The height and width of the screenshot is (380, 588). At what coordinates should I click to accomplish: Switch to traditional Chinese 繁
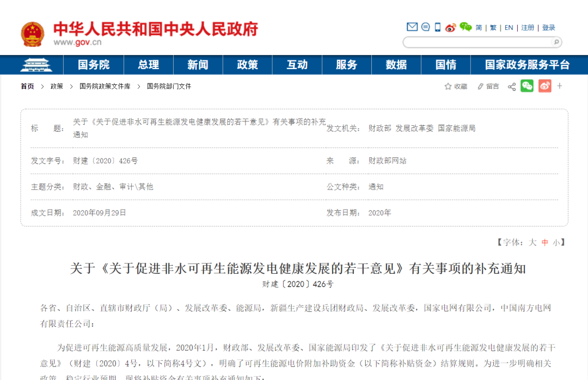(x=493, y=28)
